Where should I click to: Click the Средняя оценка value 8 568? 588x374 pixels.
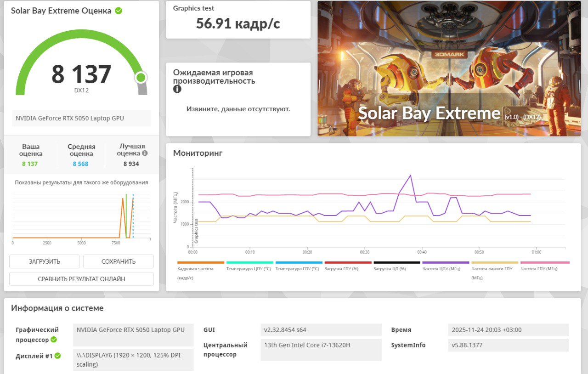80,164
